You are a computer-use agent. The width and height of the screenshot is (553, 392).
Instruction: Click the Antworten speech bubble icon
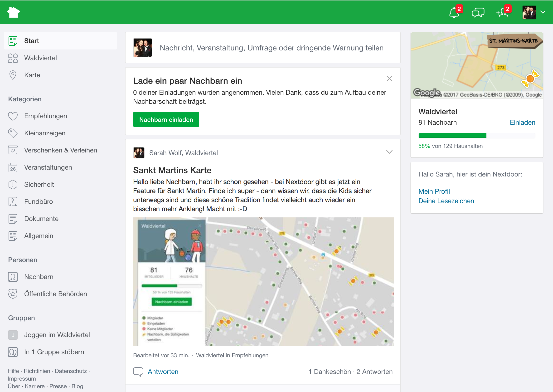click(138, 372)
